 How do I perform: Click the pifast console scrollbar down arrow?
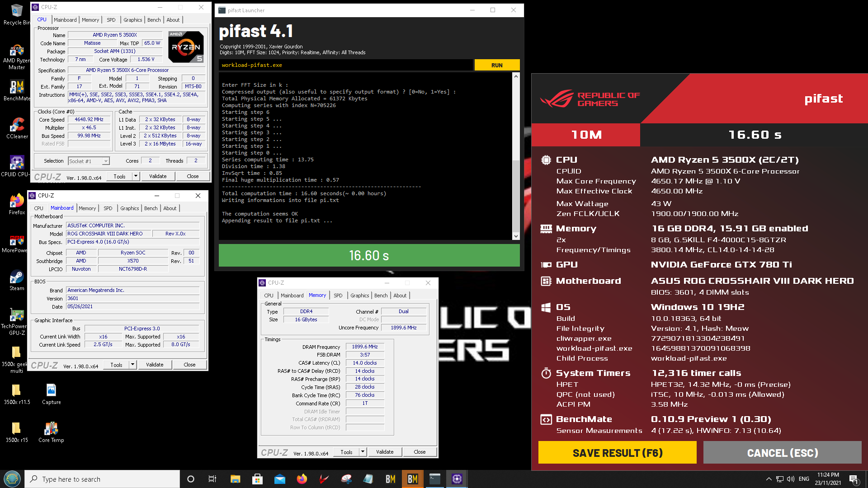click(516, 236)
